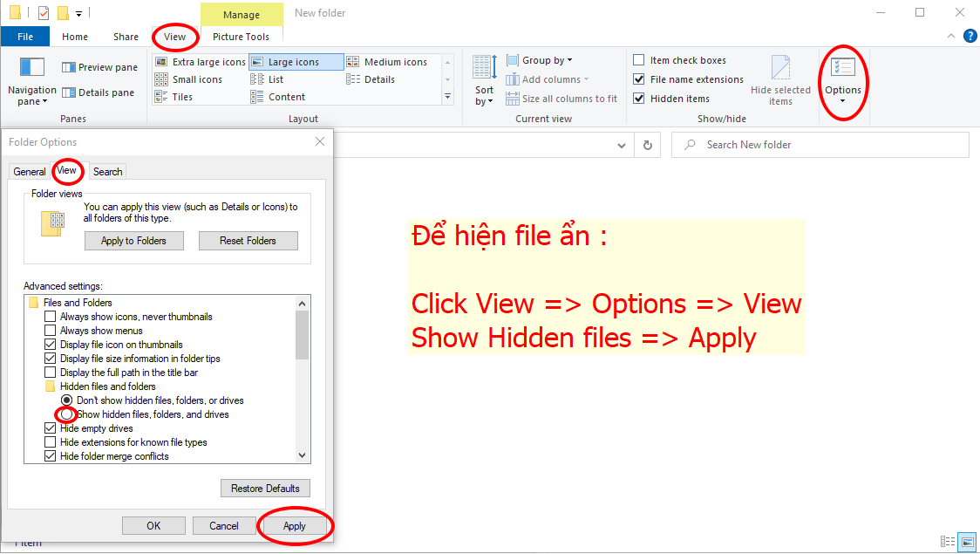Click the Search New folder field
This screenshot has width=980, height=554.
[820, 145]
